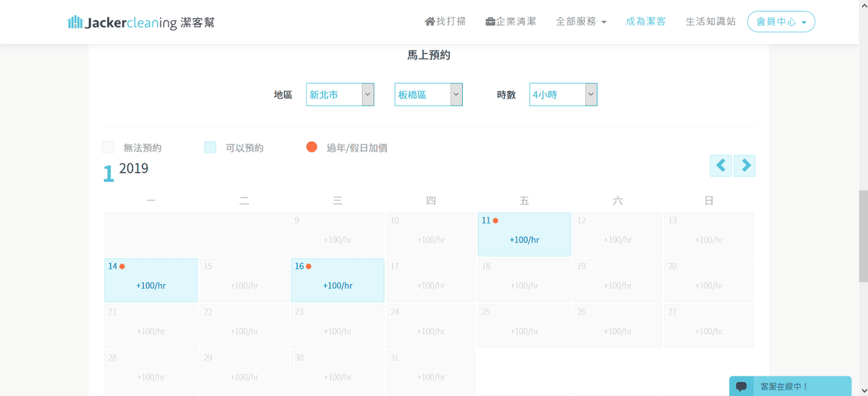868x396 pixels.
Task: Click the light blue 可以預約 legend swatch
Action: (x=210, y=147)
